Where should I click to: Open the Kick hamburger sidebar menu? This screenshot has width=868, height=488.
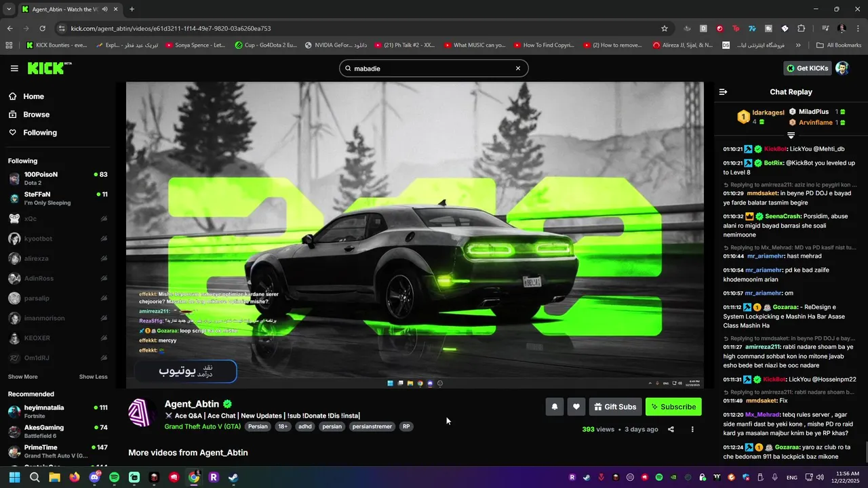coord(14,68)
